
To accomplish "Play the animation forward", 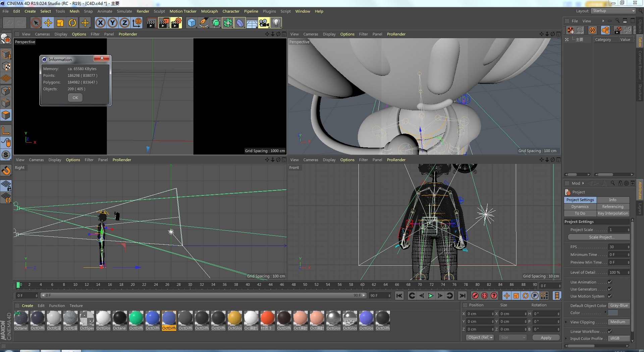I will [431, 296].
